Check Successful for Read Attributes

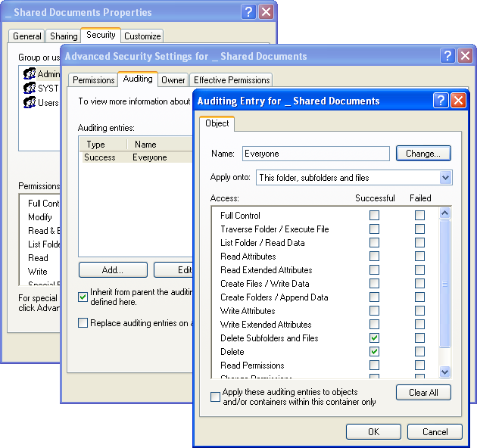pyautogui.click(x=374, y=256)
